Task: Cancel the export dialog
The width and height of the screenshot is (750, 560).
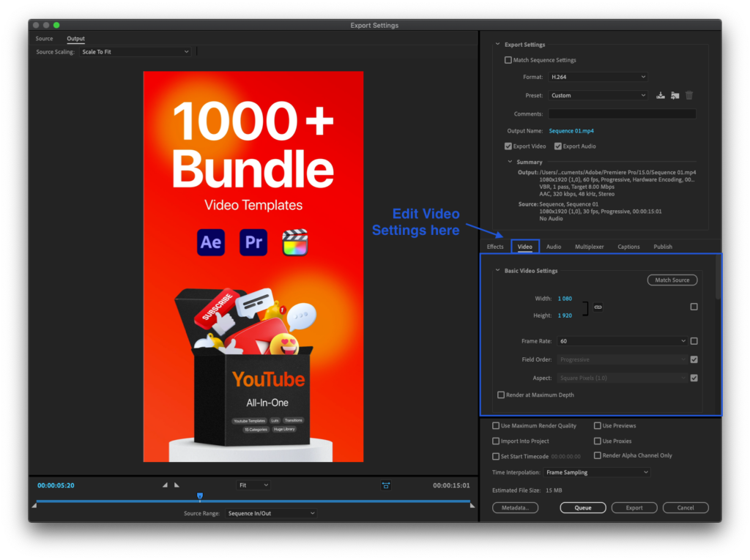Action: pos(686,508)
